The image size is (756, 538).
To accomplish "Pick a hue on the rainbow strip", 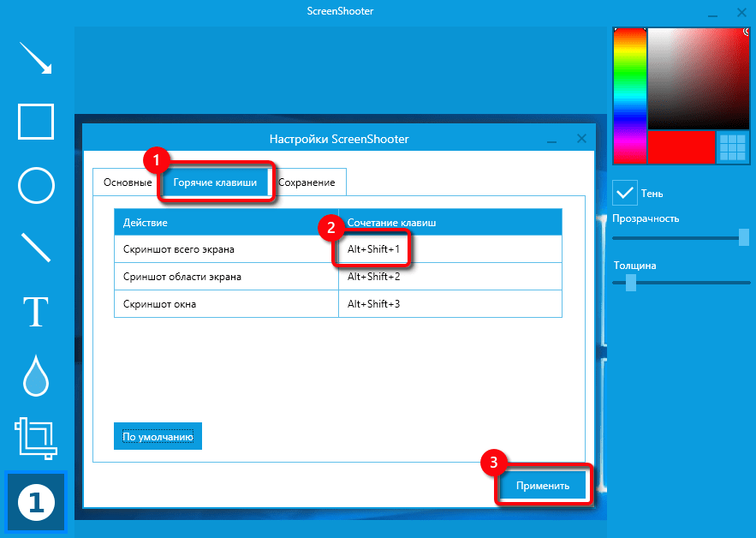I will click(629, 96).
